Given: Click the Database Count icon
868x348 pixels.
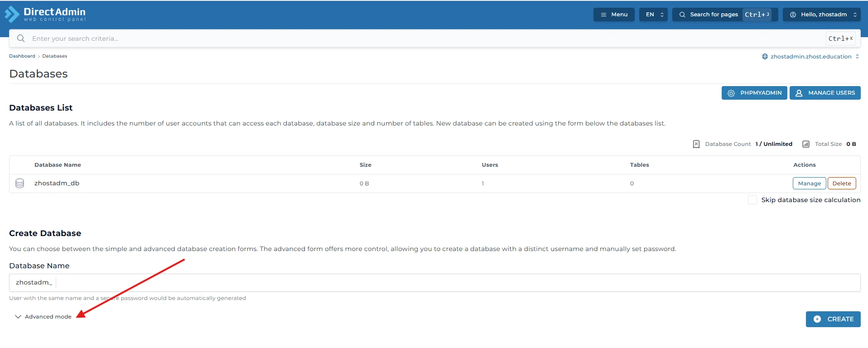Looking at the screenshot, I should [x=696, y=144].
